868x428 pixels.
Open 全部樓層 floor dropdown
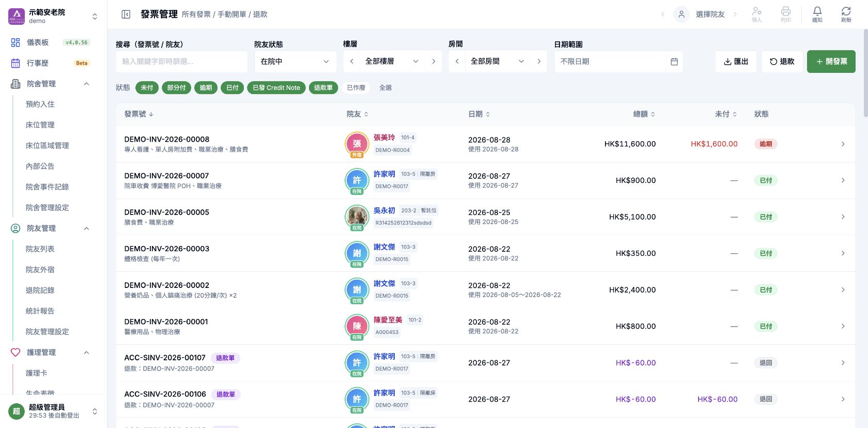click(x=392, y=62)
